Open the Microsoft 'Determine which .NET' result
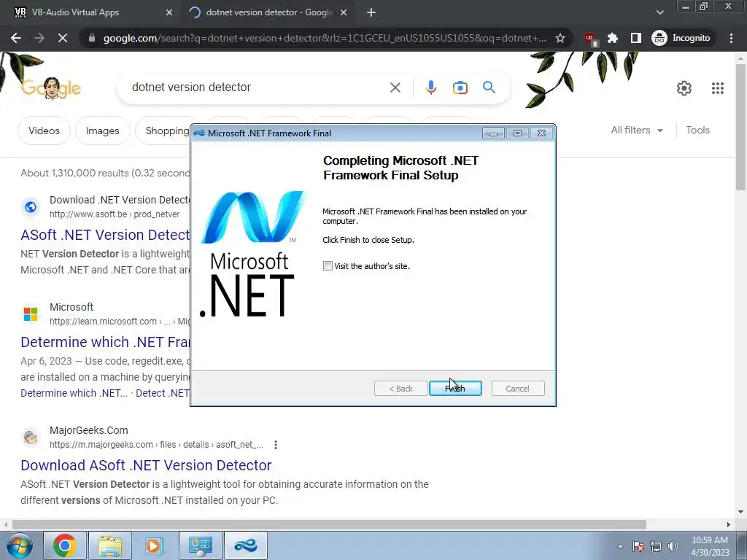The image size is (747, 560). click(x=105, y=342)
